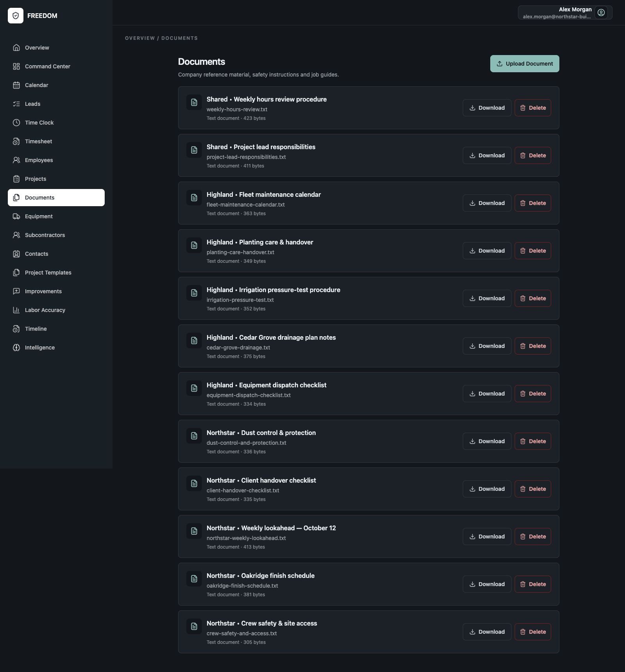Click file icon of Weekly hours review procedure
Viewport: 625px width, 672px height.
194,102
